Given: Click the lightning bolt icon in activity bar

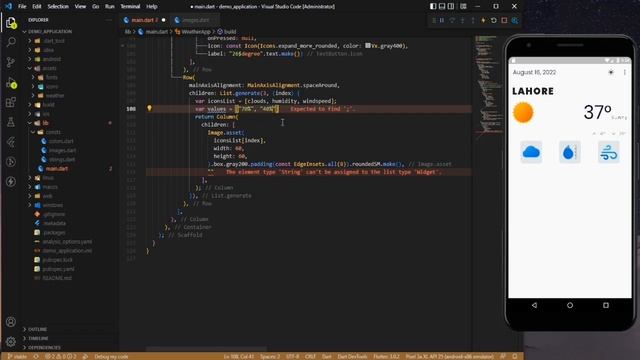Looking at the screenshot, I should tap(11, 181).
